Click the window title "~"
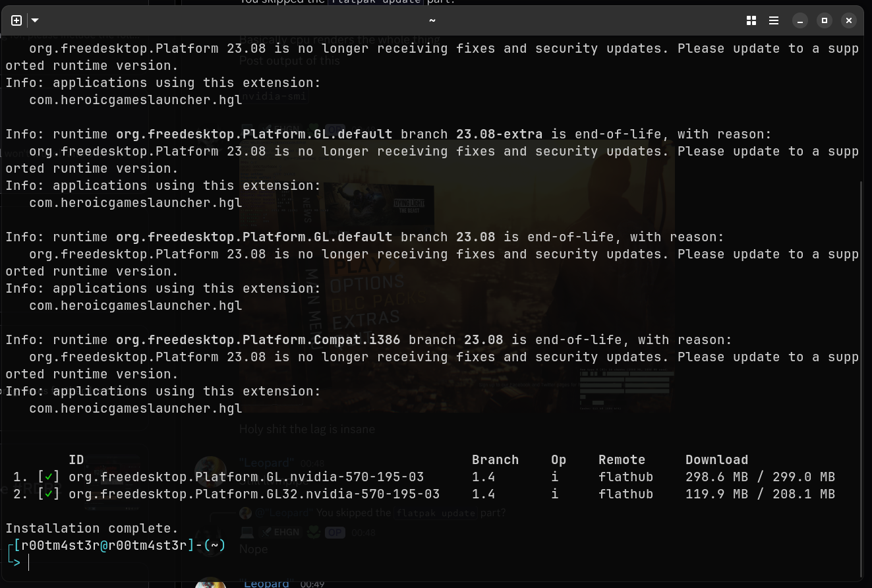Viewport: 872px width, 588px height. (x=432, y=20)
